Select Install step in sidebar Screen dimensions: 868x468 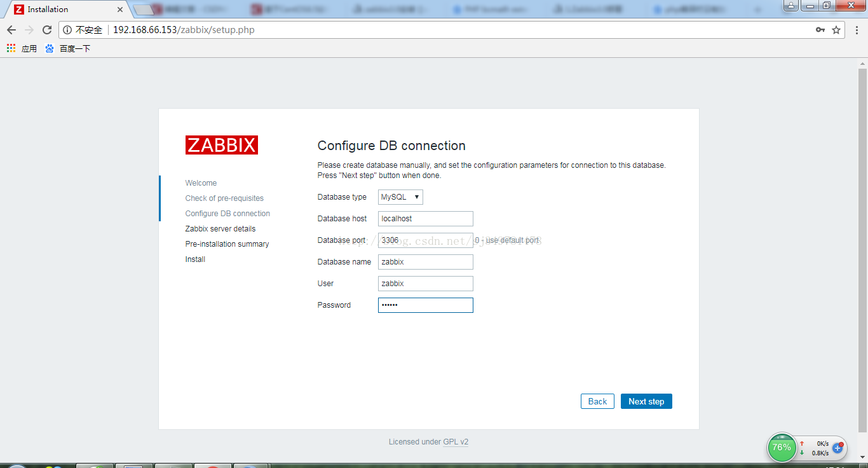(x=195, y=259)
